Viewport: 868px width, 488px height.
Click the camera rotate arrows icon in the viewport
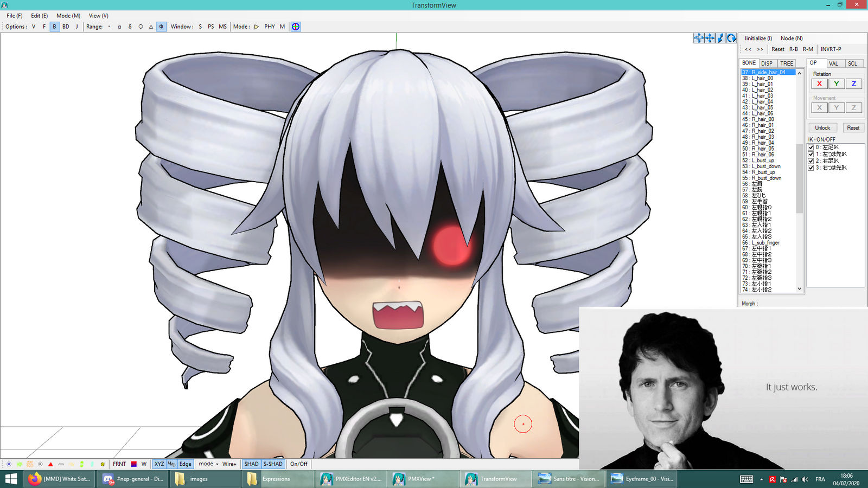[699, 38]
